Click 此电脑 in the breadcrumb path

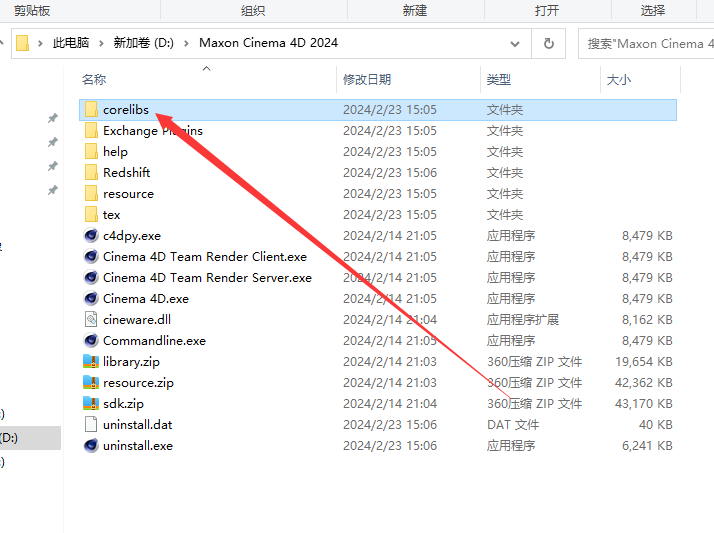click(71, 43)
